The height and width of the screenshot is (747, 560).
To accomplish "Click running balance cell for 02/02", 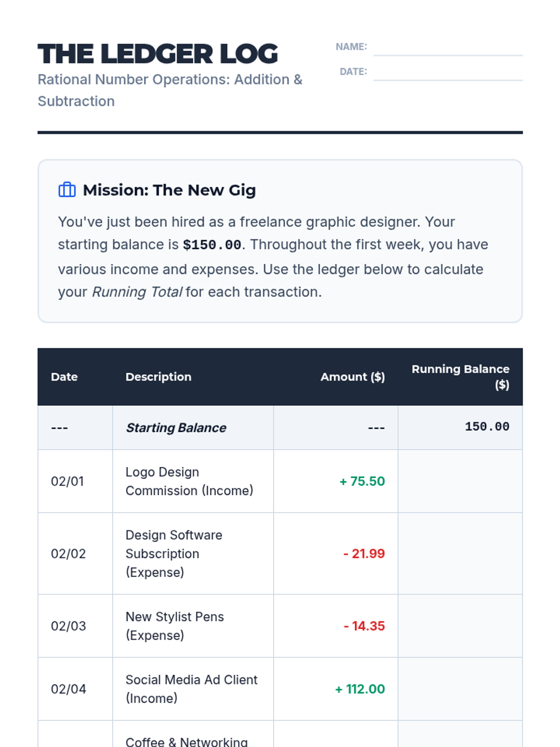I will 460,554.
